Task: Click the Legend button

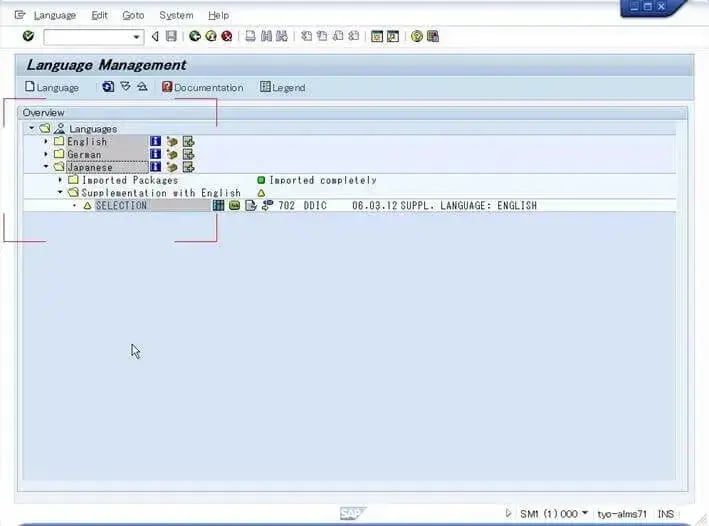Action: coord(282,87)
